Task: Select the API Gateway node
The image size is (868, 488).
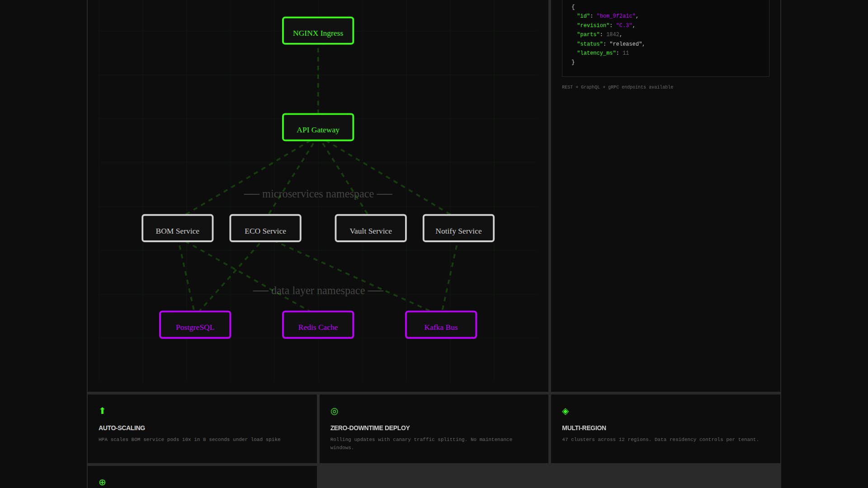Action: tap(318, 127)
